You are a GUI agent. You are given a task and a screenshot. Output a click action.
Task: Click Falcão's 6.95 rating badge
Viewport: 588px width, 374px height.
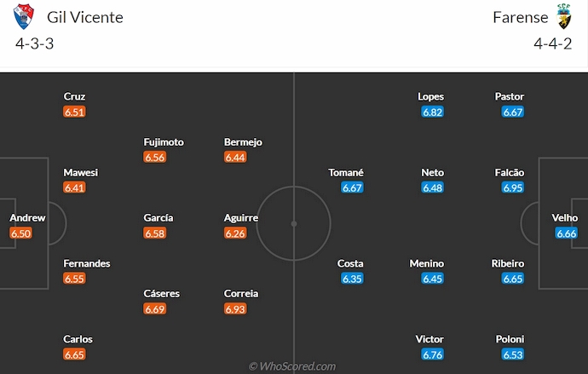pos(513,187)
